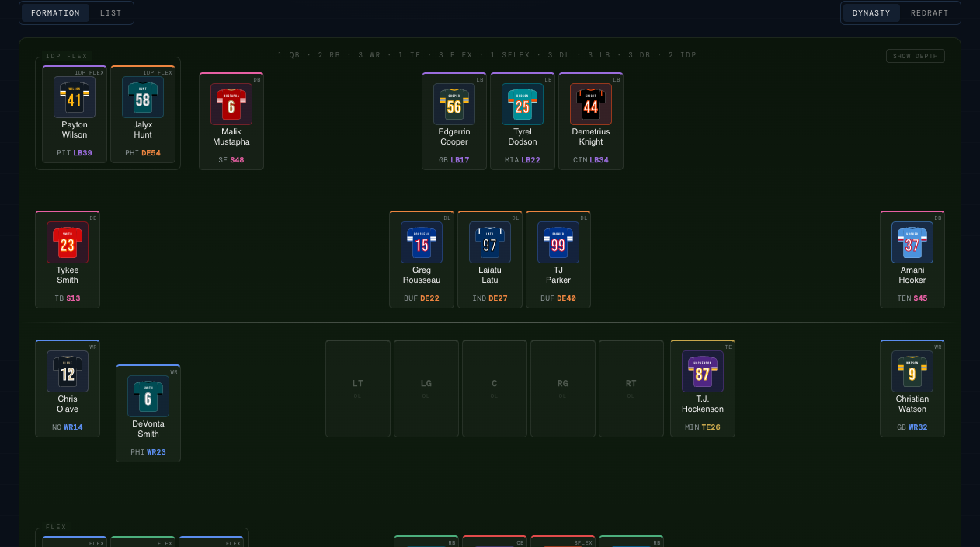Image resolution: width=980 pixels, height=547 pixels.
Task: Select the Formation view tab
Action: (x=55, y=13)
